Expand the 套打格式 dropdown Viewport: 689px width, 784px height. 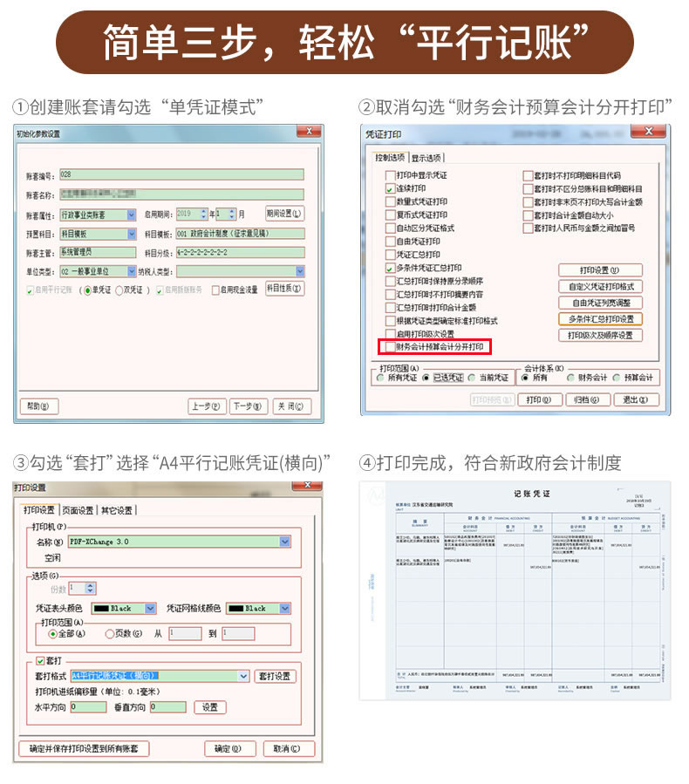point(243,676)
